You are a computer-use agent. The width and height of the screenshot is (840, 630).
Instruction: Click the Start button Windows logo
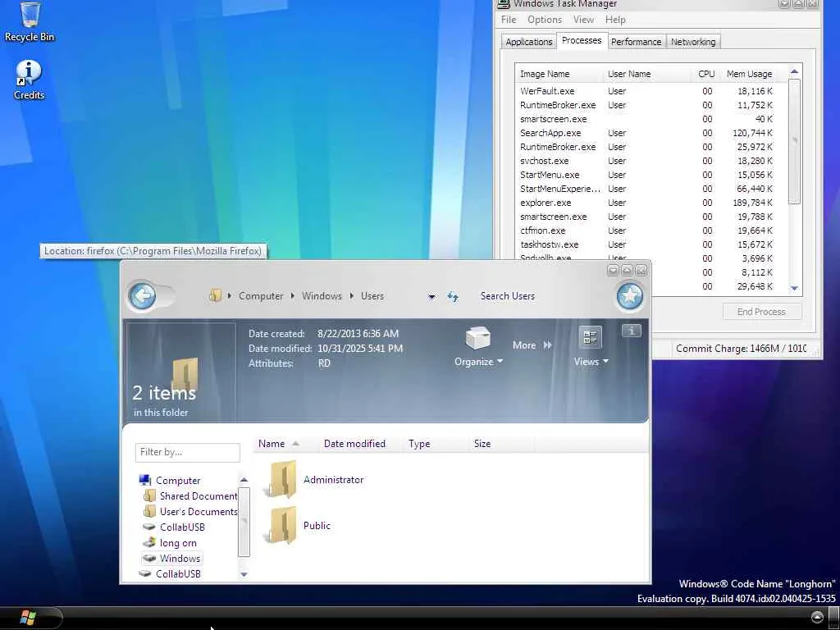27,618
